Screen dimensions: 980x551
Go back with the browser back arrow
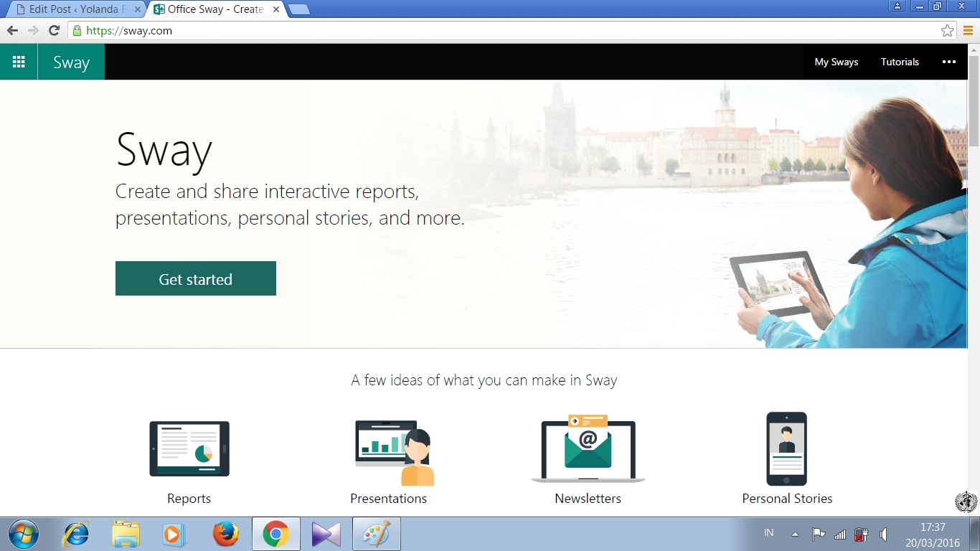click(12, 30)
